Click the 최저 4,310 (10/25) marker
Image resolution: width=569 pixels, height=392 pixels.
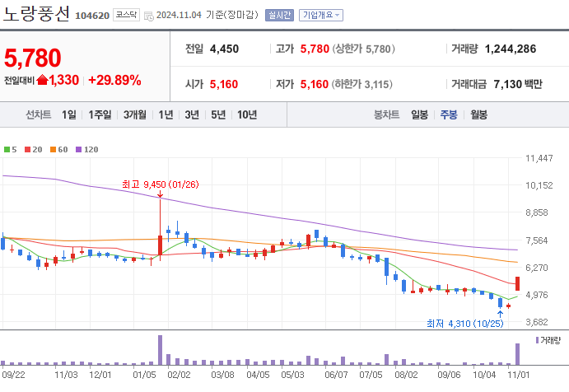465,324
